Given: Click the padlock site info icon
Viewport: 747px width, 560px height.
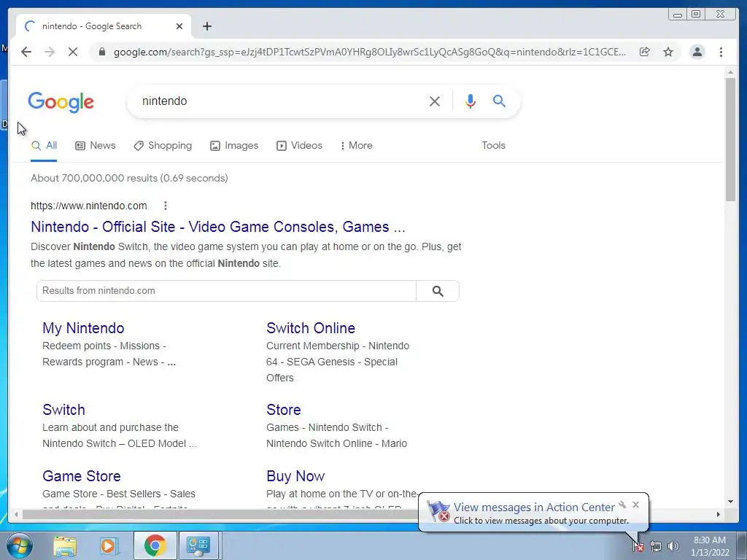Looking at the screenshot, I should pos(101,52).
